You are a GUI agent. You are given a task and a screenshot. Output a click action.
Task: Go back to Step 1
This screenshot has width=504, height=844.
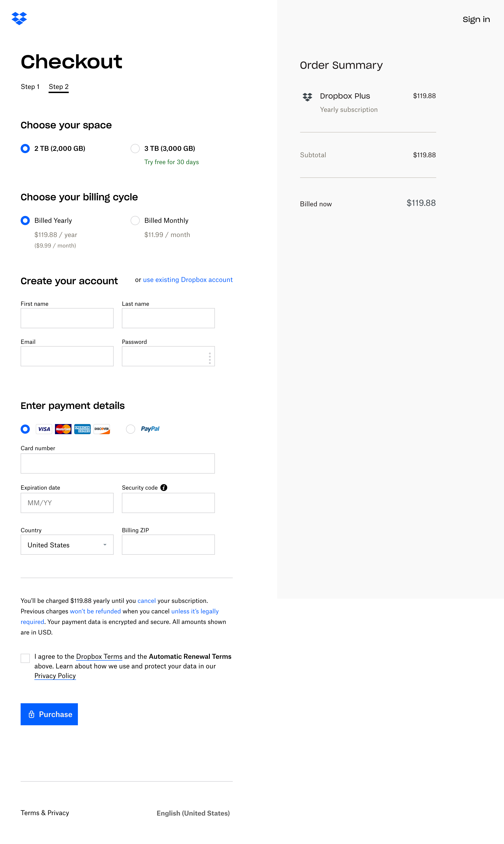[x=30, y=87]
